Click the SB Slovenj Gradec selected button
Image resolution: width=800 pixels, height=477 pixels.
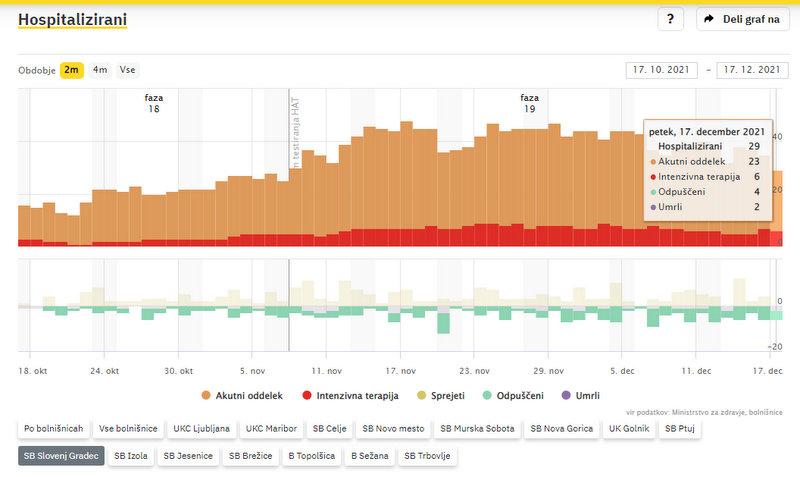[60, 456]
